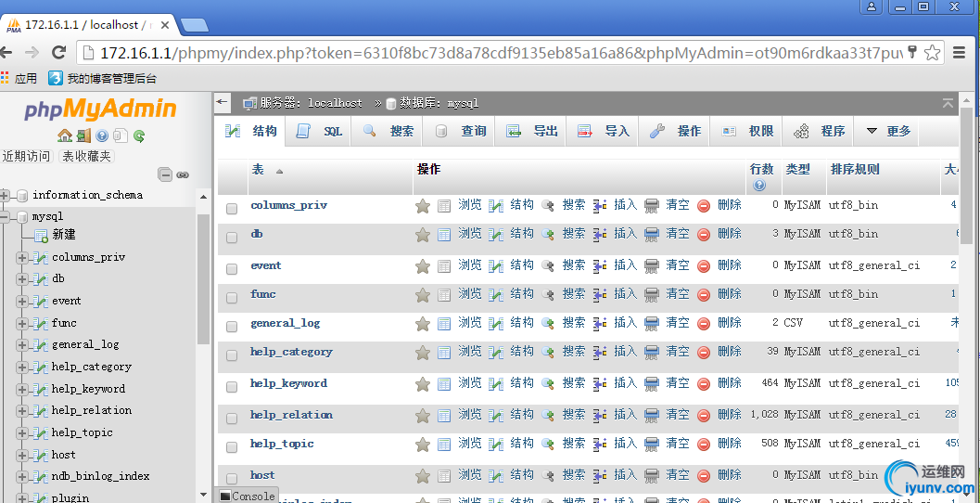Click the browser back arrow

click(x=7, y=53)
